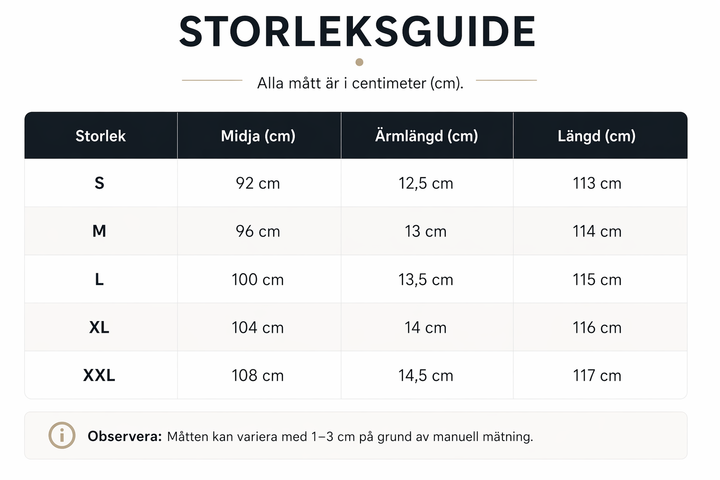Click the size XL row label

99,328
